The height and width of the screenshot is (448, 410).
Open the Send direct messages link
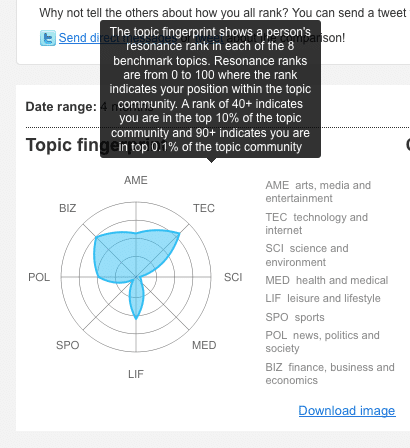pos(79,38)
